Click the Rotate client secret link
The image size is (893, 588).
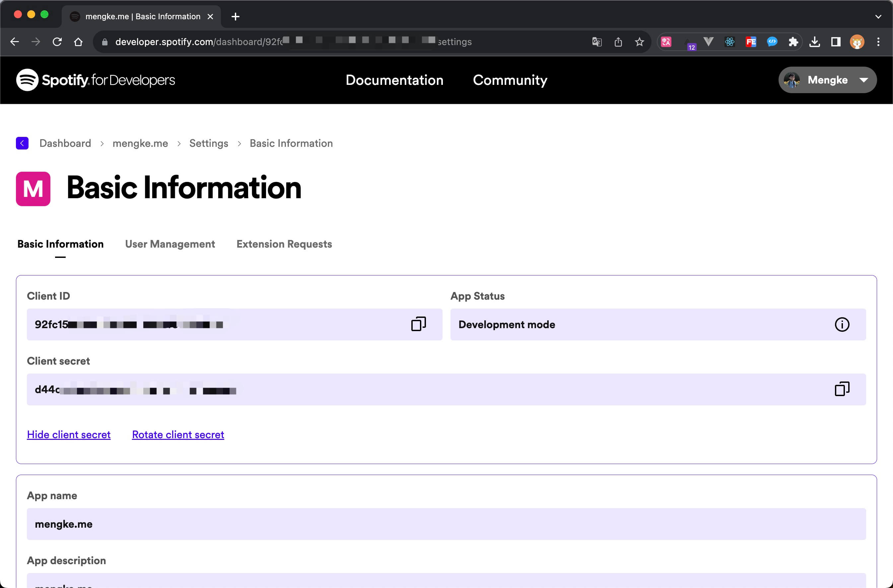178,434
